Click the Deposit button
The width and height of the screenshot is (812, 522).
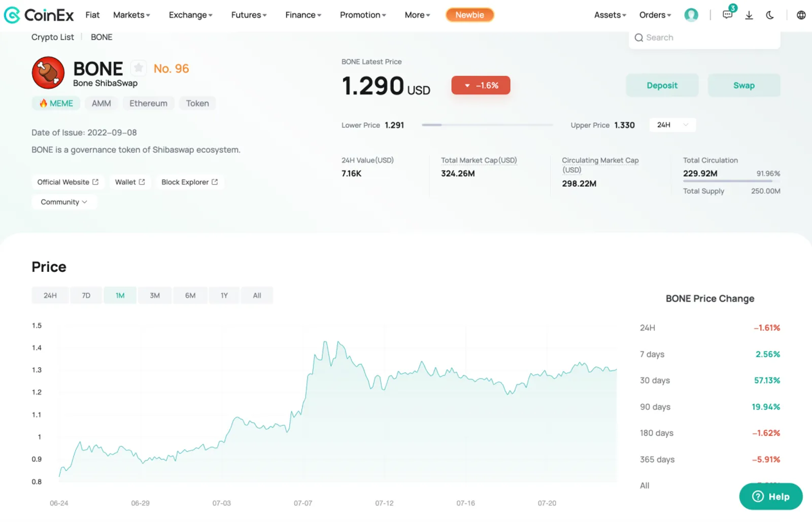pyautogui.click(x=662, y=85)
